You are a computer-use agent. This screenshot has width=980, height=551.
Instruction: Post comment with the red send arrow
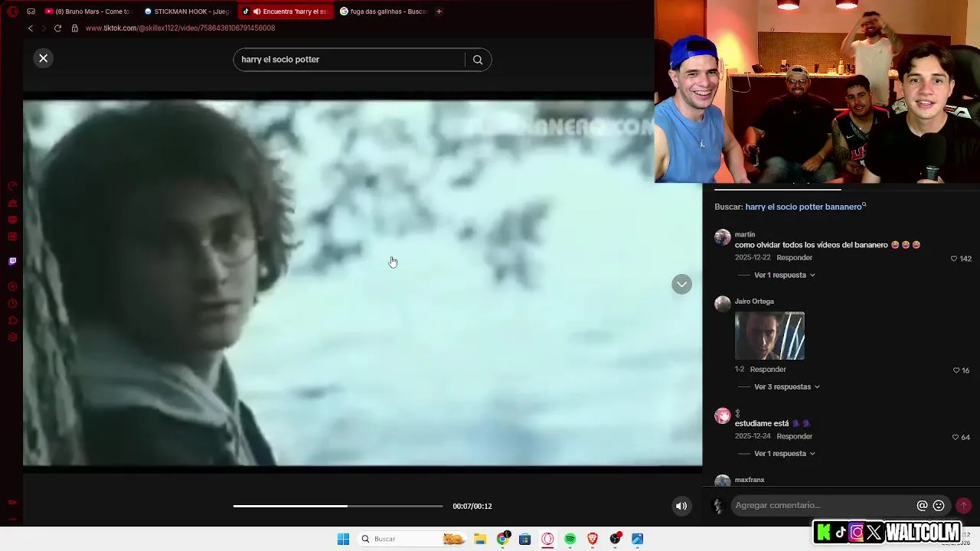coord(964,506)
